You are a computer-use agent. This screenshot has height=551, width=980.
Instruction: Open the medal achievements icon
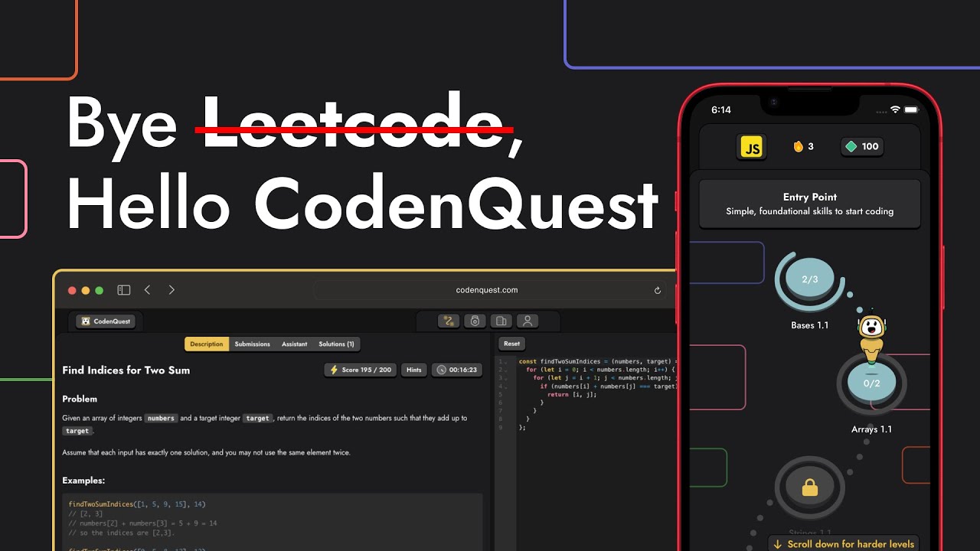point(475,321)
